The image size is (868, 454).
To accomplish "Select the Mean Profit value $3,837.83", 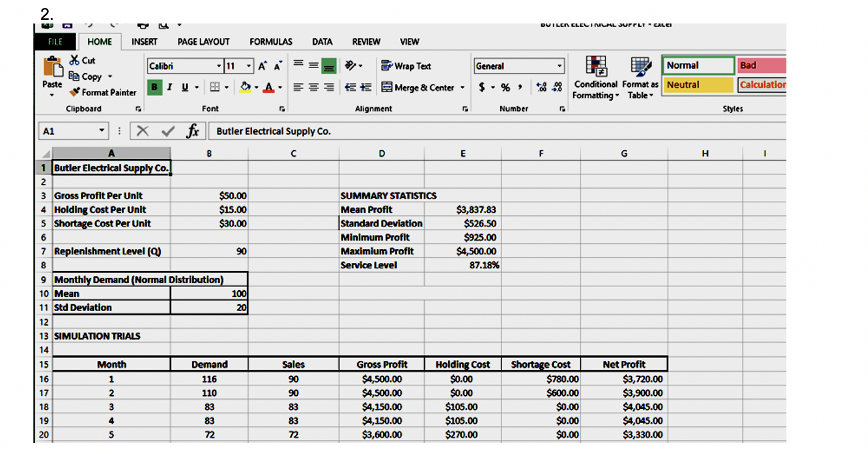I will [476, 210].
